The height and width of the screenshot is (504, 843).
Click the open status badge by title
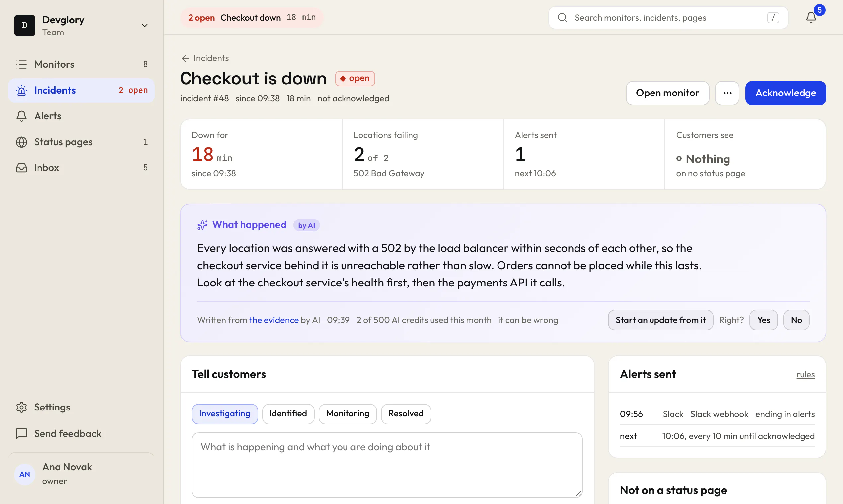[x=355, y=79]
